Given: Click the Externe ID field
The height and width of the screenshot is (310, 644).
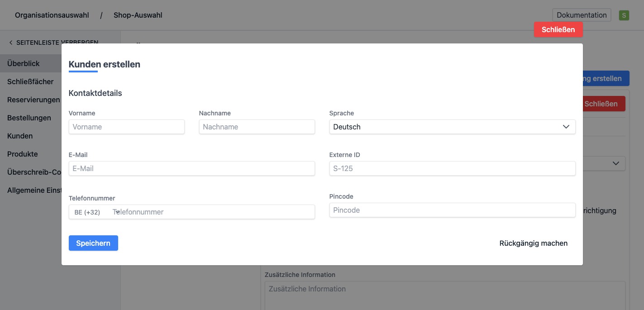Looking at the screenshot, I should [x=452, y=168].
